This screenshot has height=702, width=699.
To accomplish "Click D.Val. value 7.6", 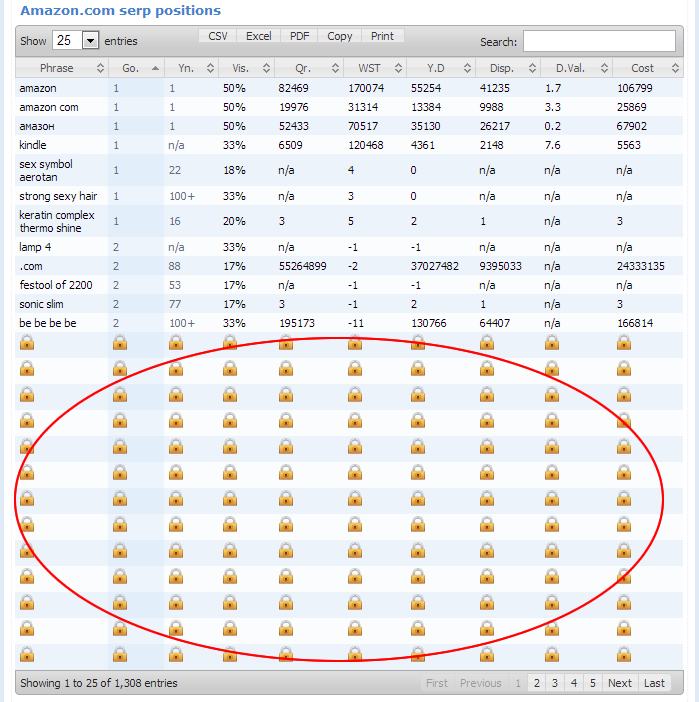I will click(553, 145).
